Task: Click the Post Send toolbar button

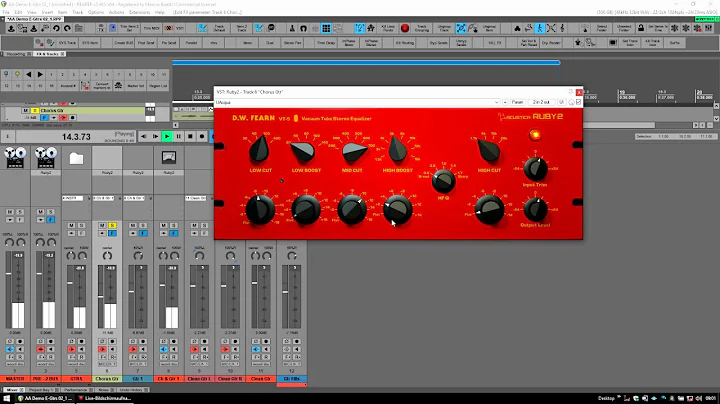Action: click(x=146, y=43)
